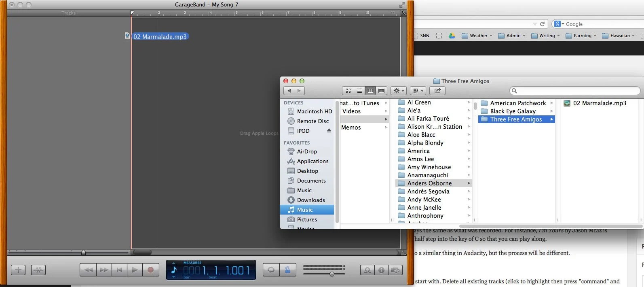Expand the Andrés Segovia folder arrow
Screen dimensions: 644x287
[469, 191]
